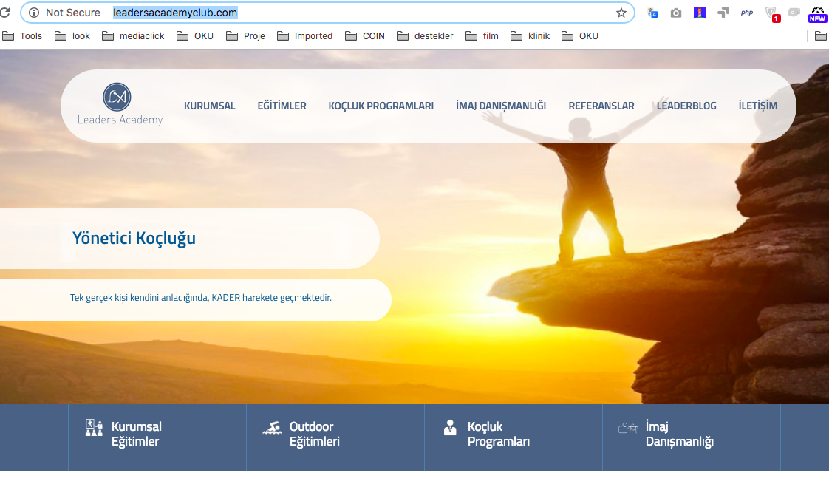The height and width of the screenshot is (504, 829).
Task: Expand the mediaclick bookmark folder
Action: pos(134,35)
